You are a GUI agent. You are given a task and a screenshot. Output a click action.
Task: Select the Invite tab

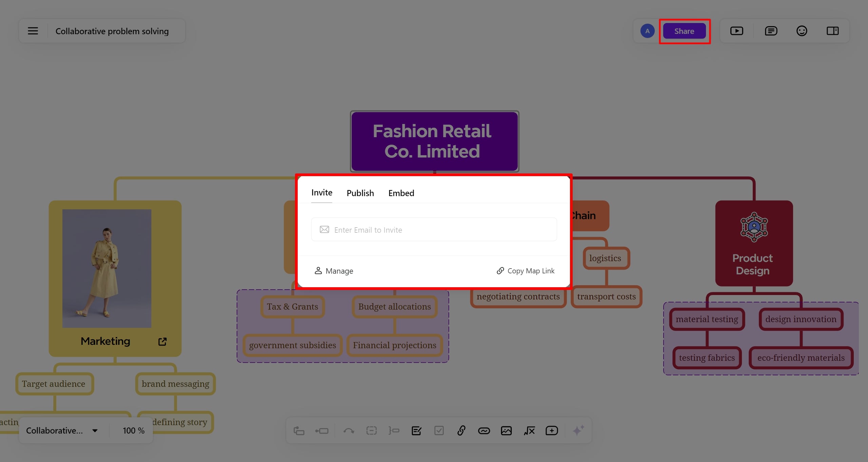point(321,192)
